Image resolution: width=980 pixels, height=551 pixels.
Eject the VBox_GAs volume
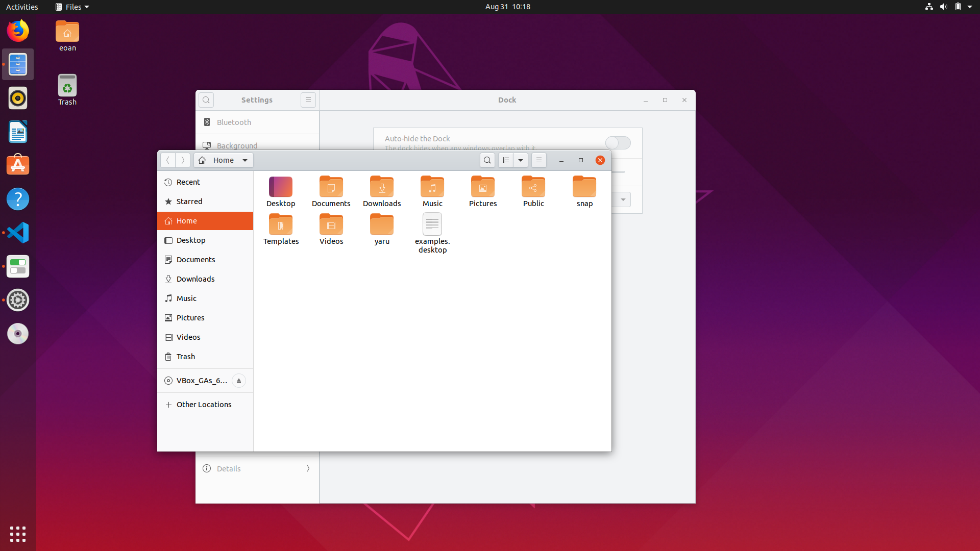[x=238, y=381]
